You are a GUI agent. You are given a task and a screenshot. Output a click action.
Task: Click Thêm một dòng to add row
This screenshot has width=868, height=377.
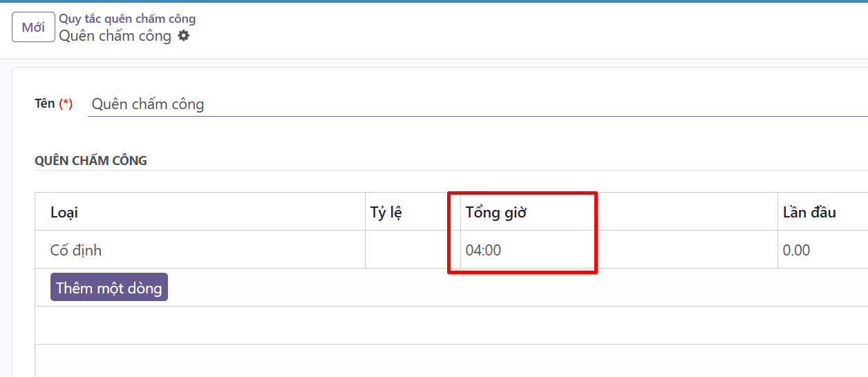pos(109,287)
